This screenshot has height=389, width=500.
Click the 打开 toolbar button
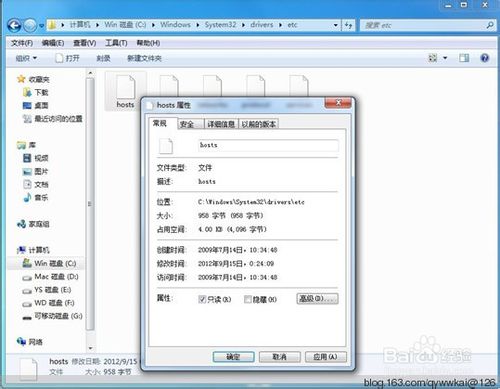coord(68,58)
